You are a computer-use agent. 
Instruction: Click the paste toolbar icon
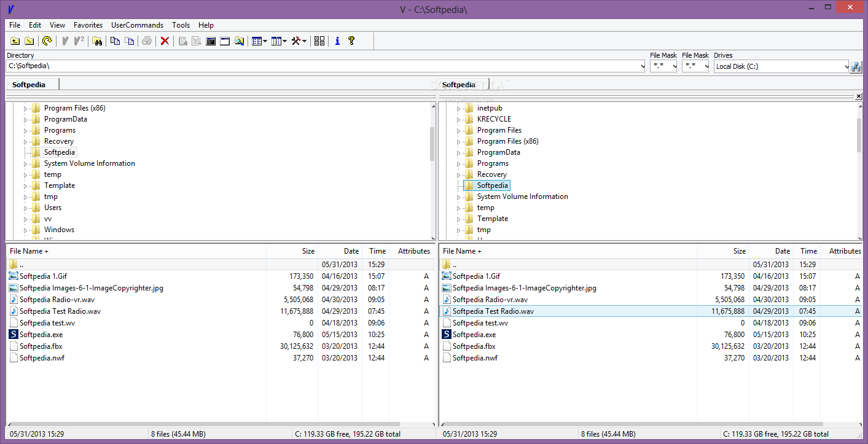pos(129,41)
